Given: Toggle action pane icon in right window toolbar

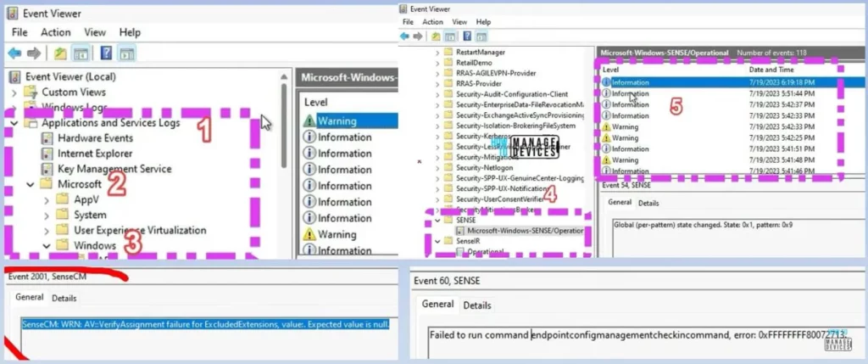Looking at the screenshot, I should coord(481,36).
